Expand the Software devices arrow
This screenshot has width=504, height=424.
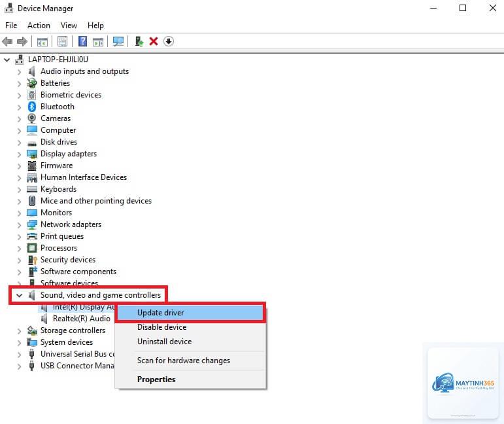20,284
